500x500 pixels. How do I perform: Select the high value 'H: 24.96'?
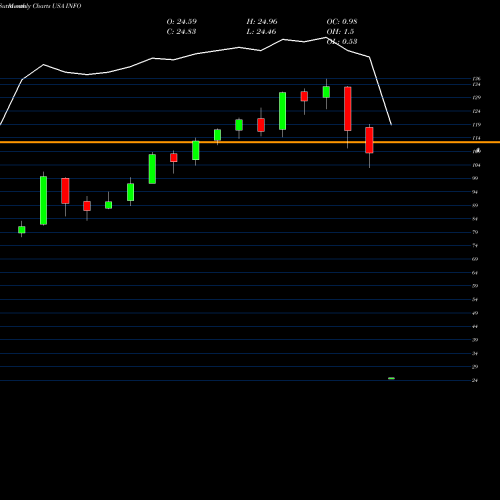tap(262, 21)
